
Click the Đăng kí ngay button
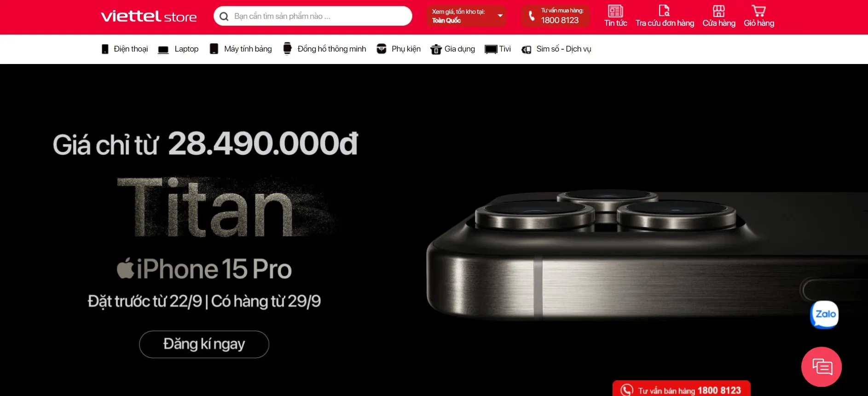click(204, 344)
